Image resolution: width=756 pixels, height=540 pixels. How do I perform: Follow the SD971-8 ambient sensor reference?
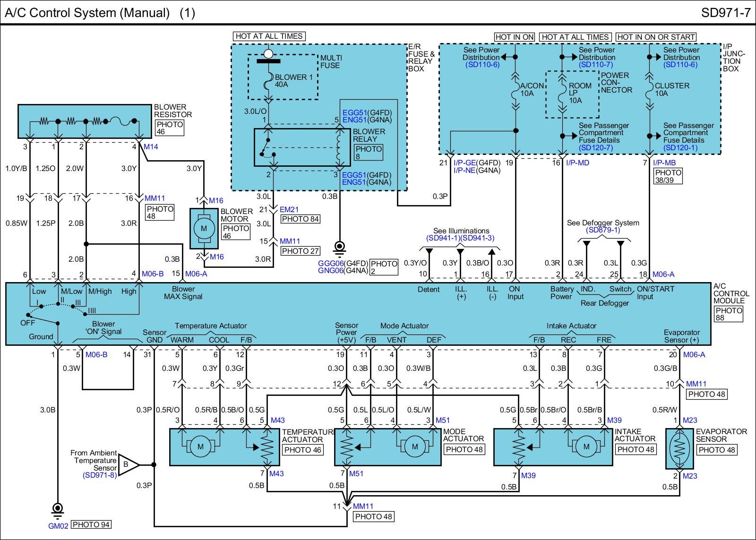pyautogui.click(x=99, y=475)
